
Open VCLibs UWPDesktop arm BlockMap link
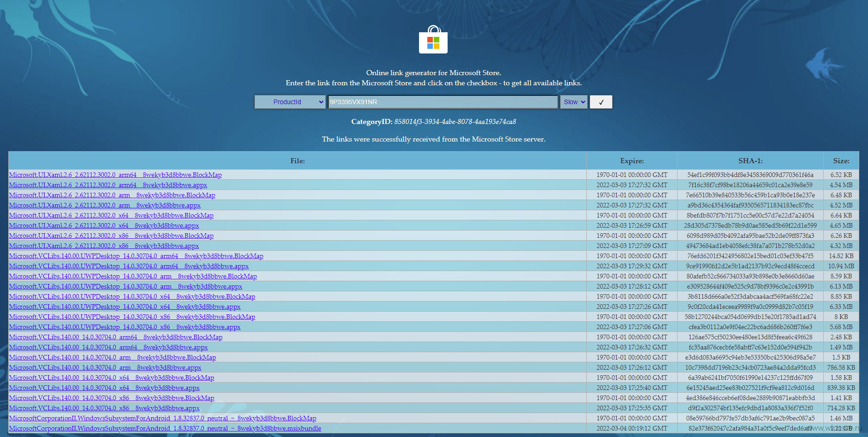point(133,276)
